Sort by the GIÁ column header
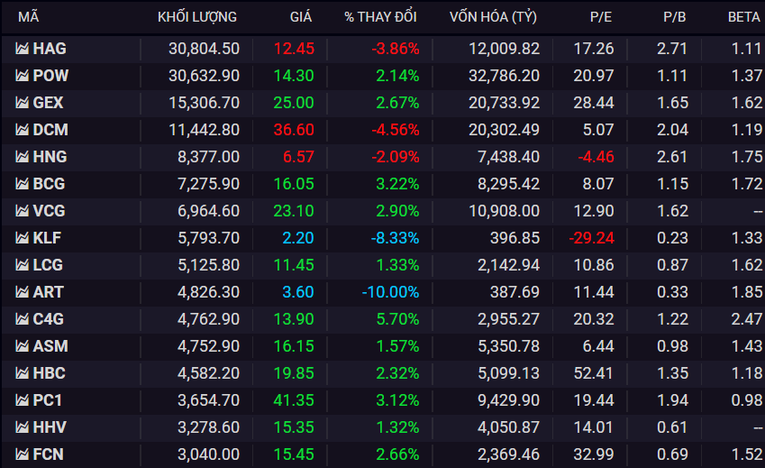The height and width of the screenshot is (468, 765). [x=301, y=17]
